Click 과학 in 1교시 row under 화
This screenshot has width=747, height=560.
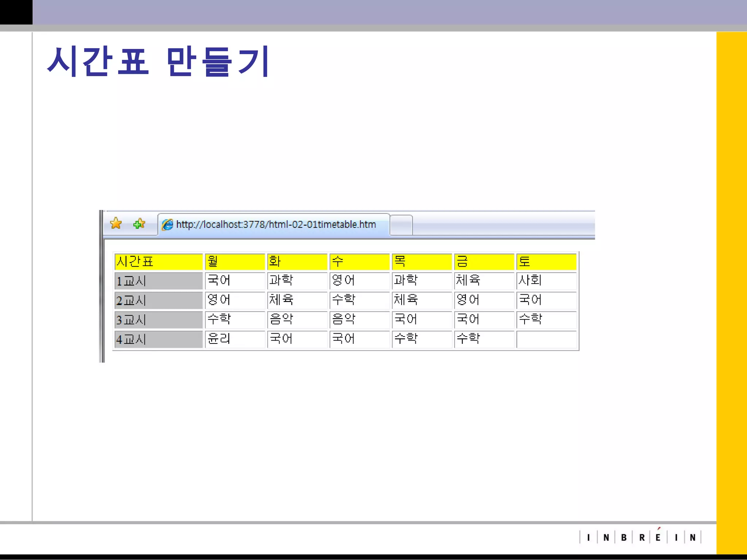tap(297, 281)
